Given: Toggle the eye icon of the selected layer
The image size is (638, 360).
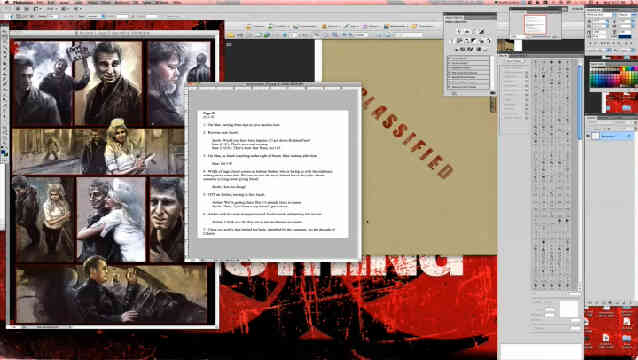Looking at the screenshot, I should [x=588, y=136].
